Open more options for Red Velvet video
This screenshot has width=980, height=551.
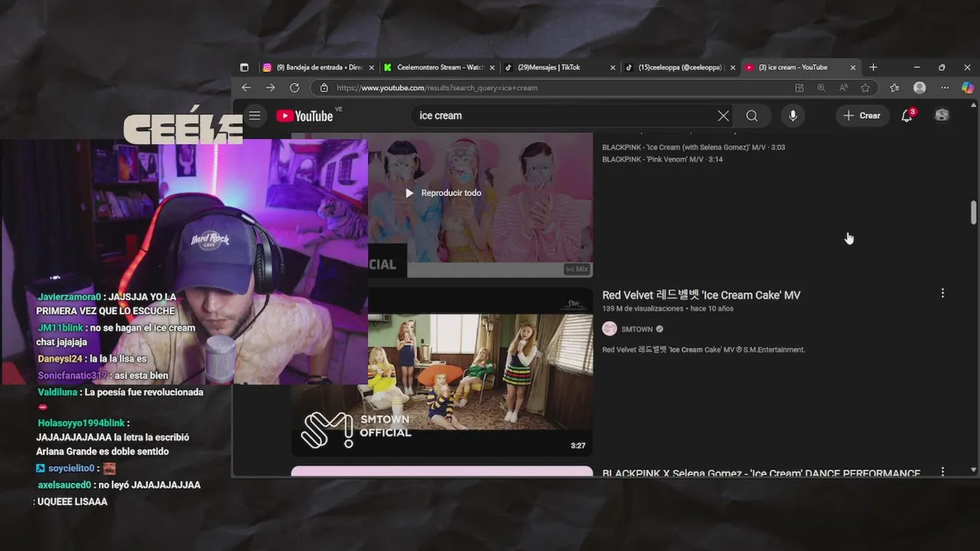pyautogui.click(x=942, y=293)
